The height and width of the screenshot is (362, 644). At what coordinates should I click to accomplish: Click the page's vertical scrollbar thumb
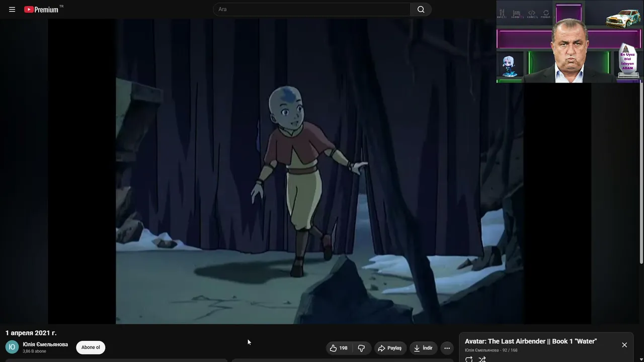(641, 172)
